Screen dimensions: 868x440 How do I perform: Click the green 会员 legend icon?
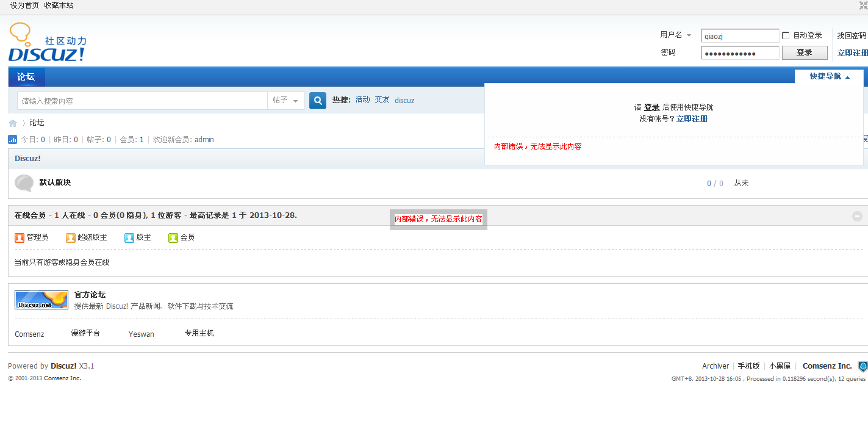[173, 237]
